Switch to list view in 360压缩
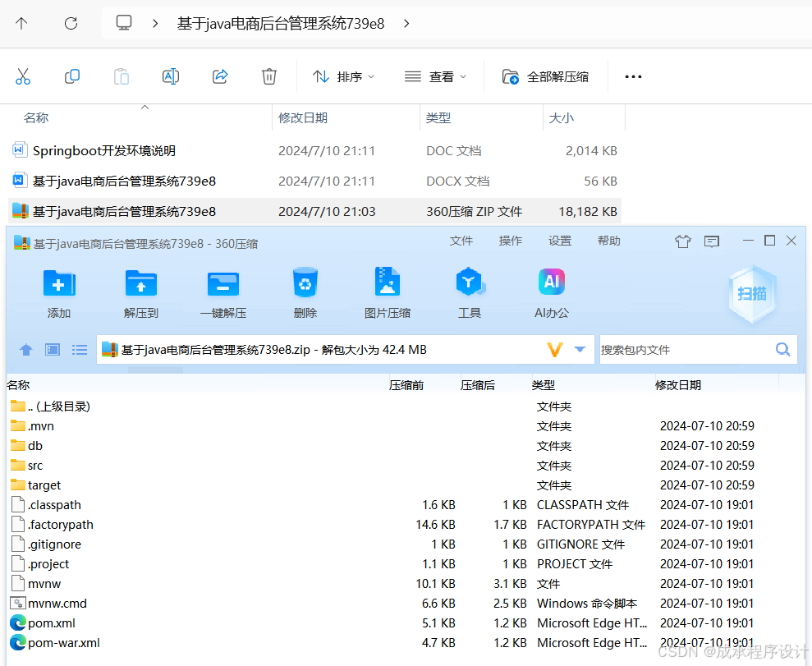 80,350
